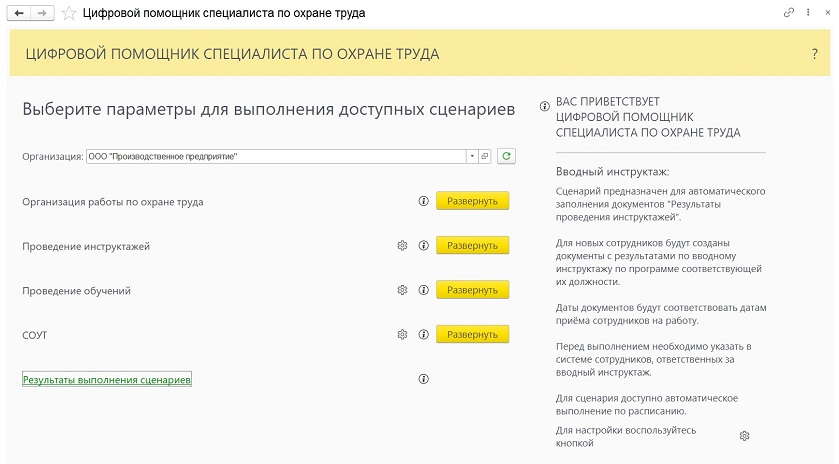Image resolution: width=839 pixels, height=464 pixels.
Task: Click the 'Проведение обучений' label
Action: (x=77, y=291)
